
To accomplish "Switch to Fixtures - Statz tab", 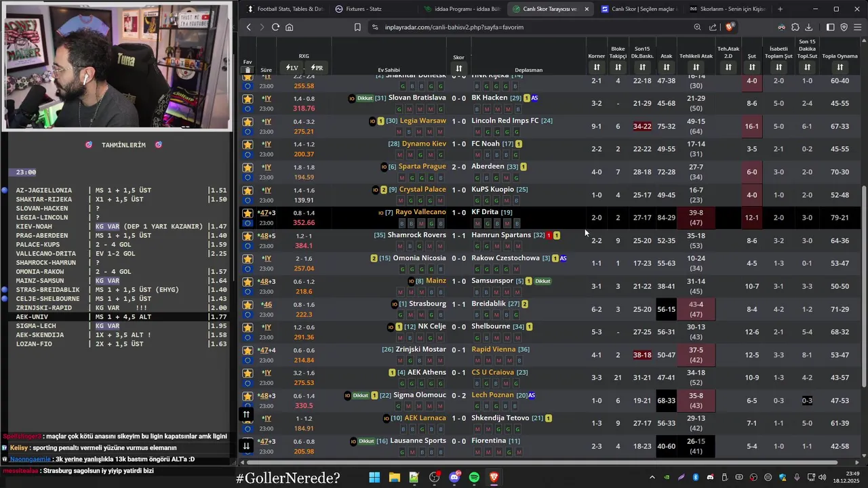I will click(373, 9).
